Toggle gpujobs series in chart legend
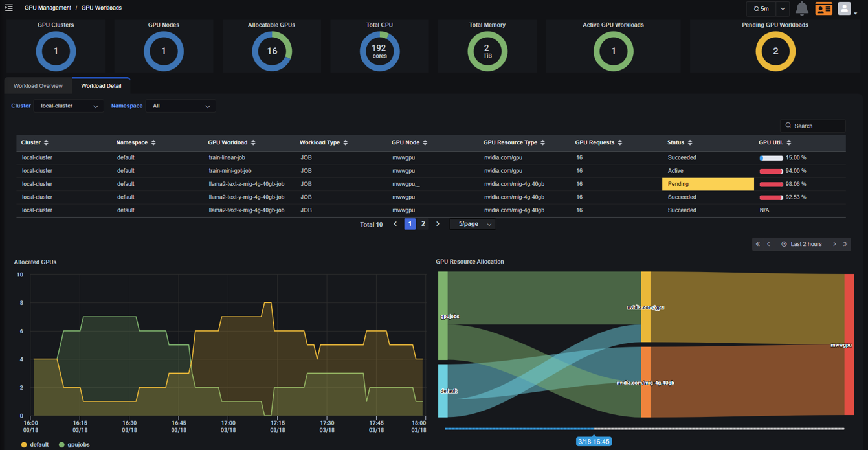This screenshot has height=450, width=868. coord(74,445)
